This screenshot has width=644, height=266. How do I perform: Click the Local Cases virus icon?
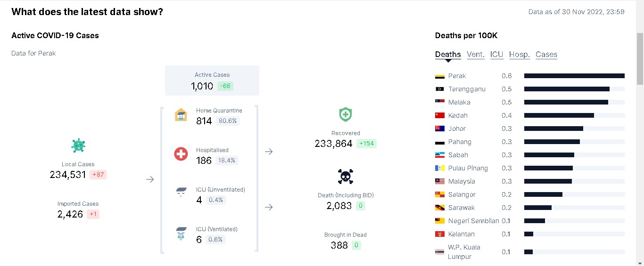[78, 146]
